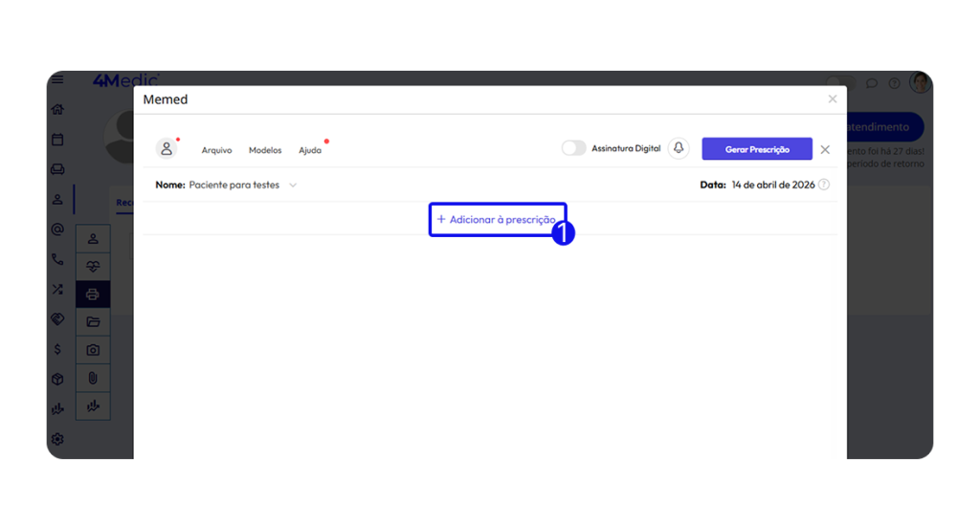
Task: Open the settings gear in left sidebar
Action: pyautogui.click(x=57, y=439)
